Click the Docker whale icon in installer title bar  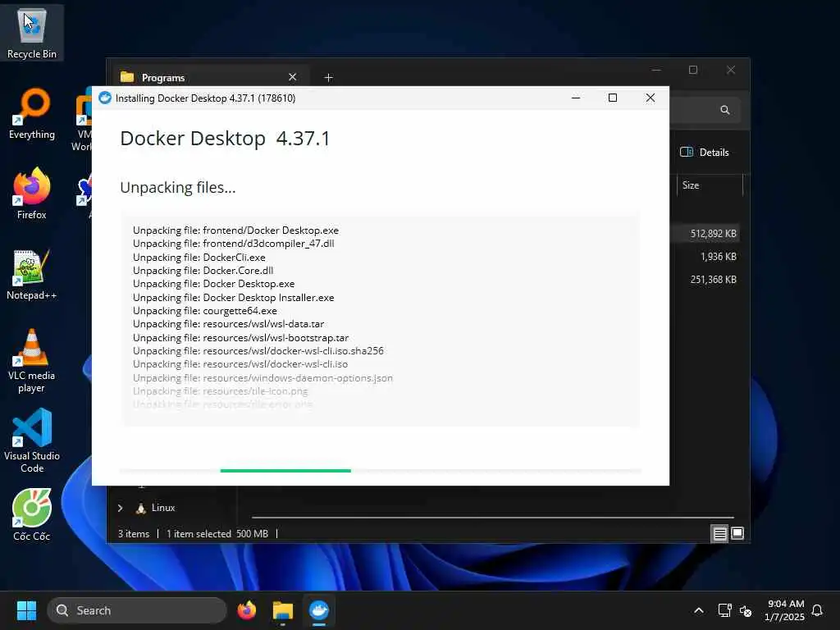click(x=105, y=98)
